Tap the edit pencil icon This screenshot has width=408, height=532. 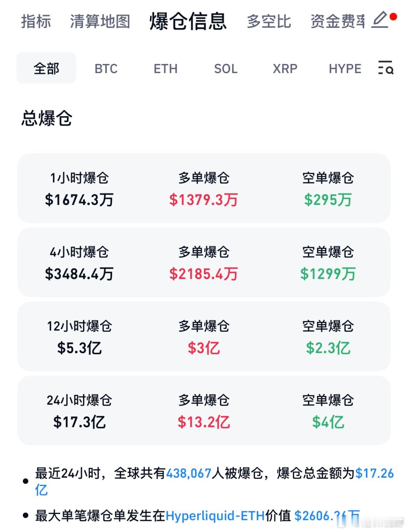coord(380,20)
